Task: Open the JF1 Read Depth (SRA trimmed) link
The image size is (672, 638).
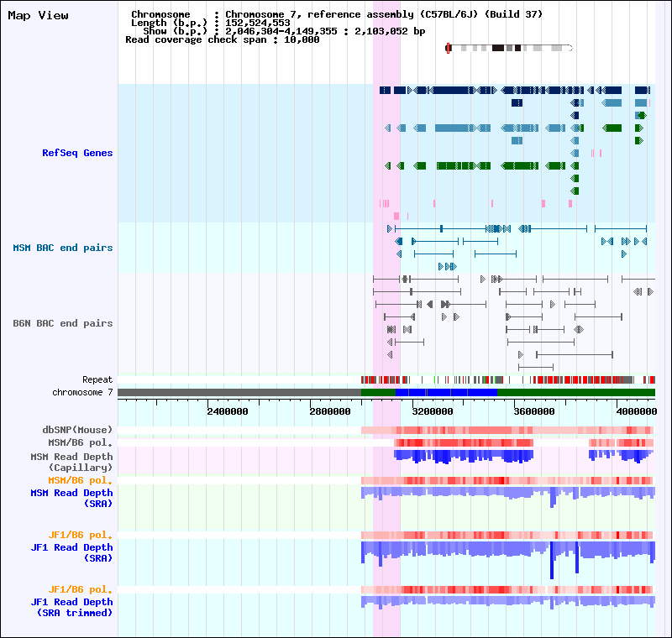Action: click(x=71, y=607)
